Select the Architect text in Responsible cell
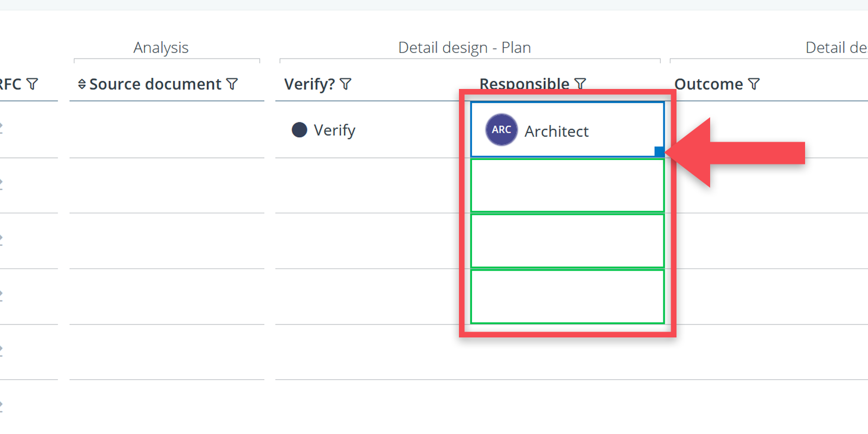 click(556, 131)
